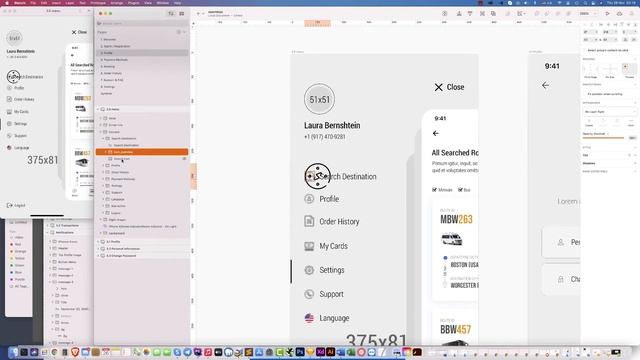Select the Preview resizing option in the inspector

[629, 69]
